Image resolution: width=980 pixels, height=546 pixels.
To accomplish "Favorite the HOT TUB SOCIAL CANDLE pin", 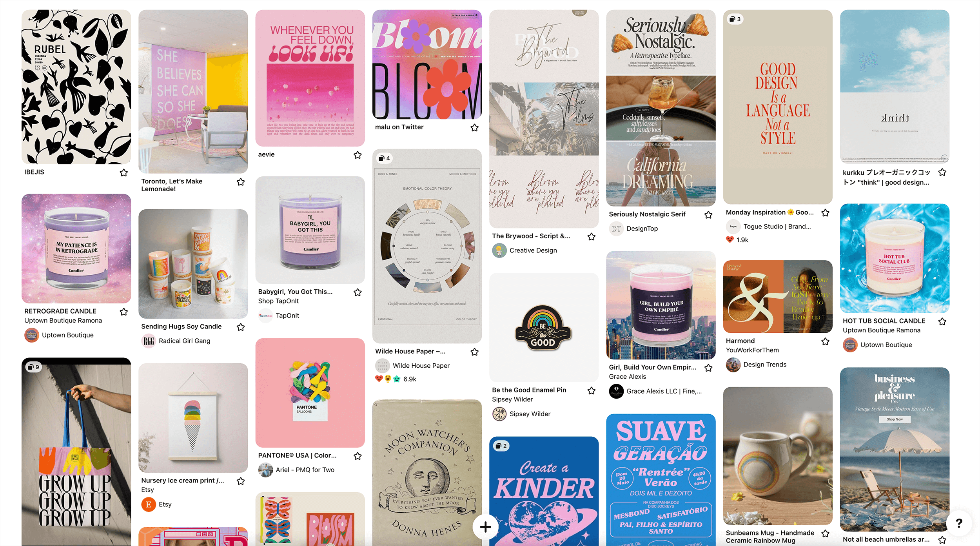I will 942,321.
